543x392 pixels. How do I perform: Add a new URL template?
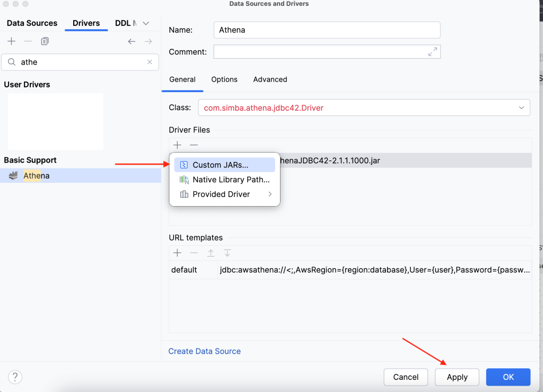pos(177,253)
